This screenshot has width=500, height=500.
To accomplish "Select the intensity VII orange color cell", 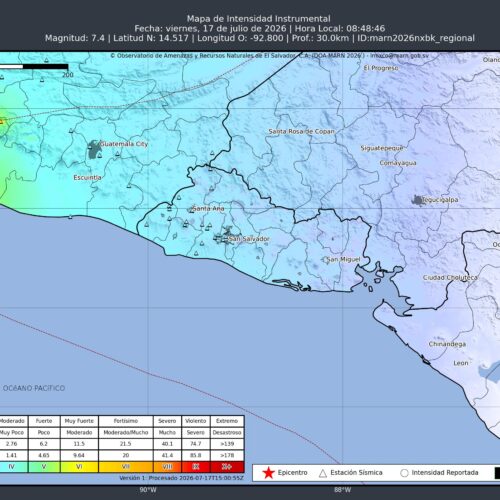I will point(126,467).
